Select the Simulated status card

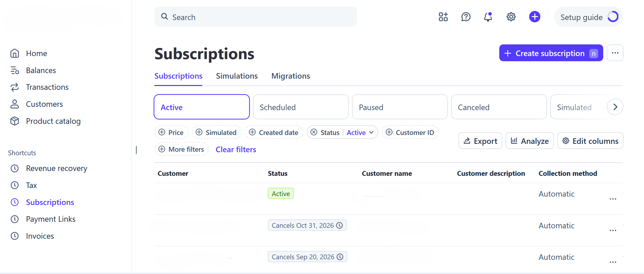tap(578, 107)
